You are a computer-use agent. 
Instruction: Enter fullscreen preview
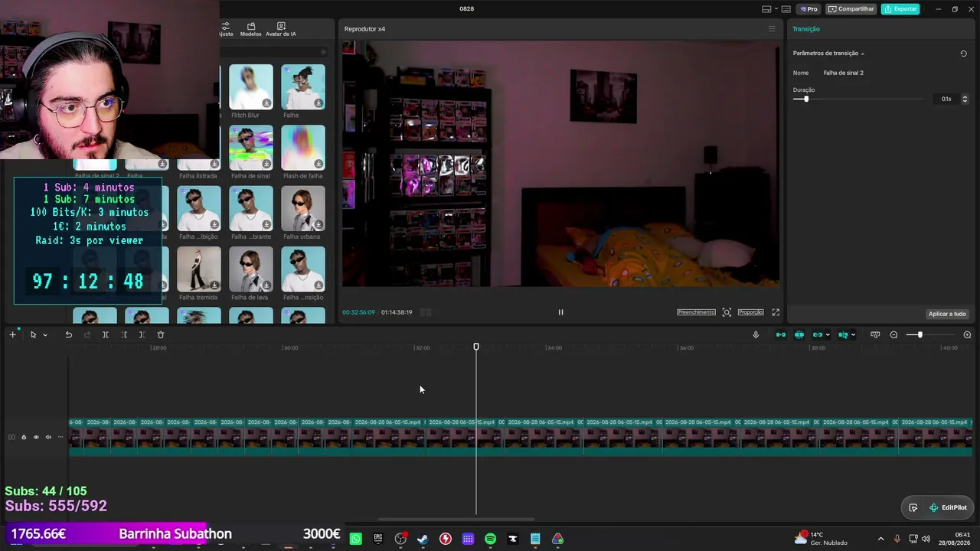tap(776, 312)
